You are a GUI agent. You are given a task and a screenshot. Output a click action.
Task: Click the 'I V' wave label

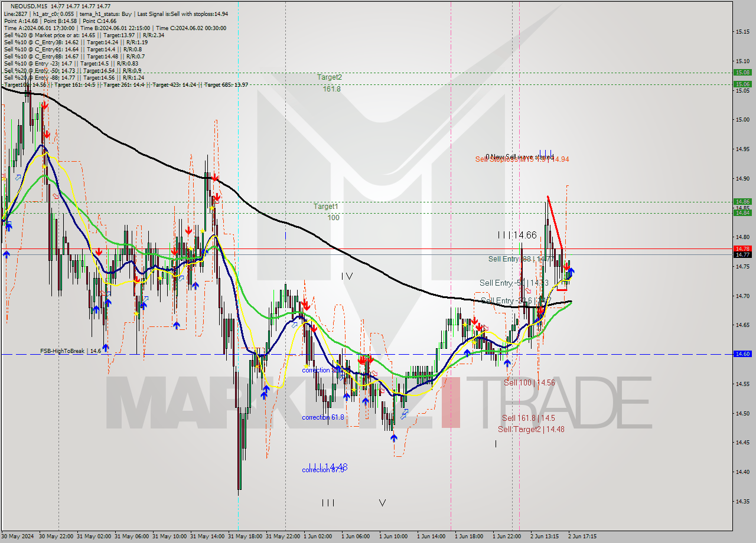347,276
